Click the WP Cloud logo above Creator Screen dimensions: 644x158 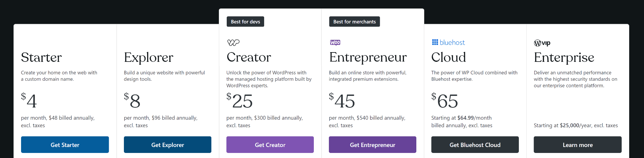pos(233,42)
